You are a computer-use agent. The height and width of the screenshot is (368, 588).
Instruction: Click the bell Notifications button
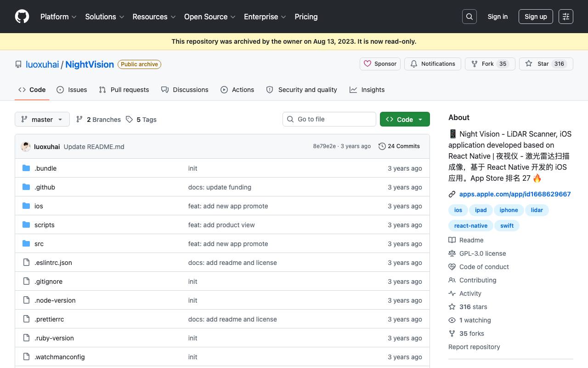point(433,64)
